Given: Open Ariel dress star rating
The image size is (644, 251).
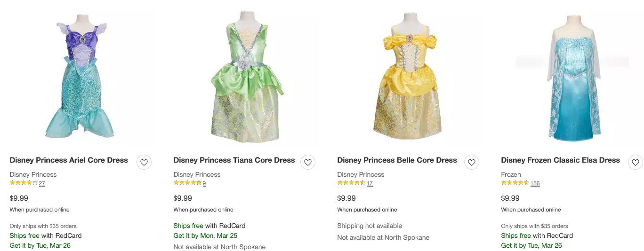Looking at the screenshot, I should [x=24, y=183].
